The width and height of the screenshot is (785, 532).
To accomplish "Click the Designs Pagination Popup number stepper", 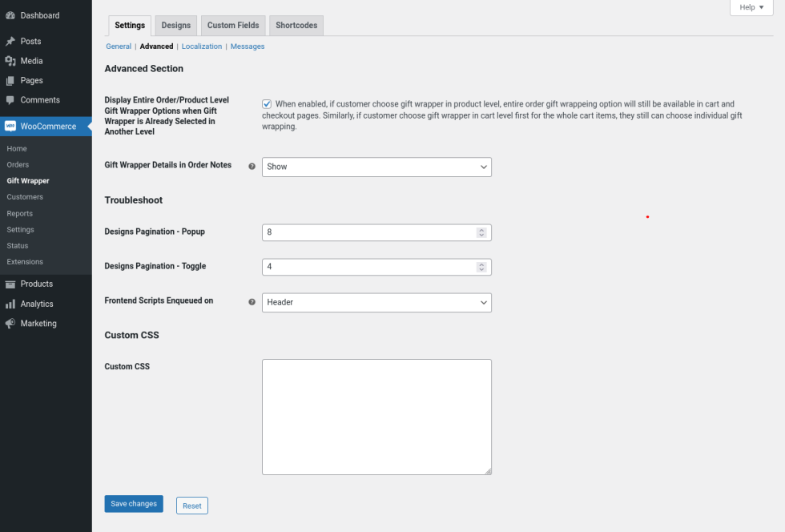I will [x=481, y=232].
